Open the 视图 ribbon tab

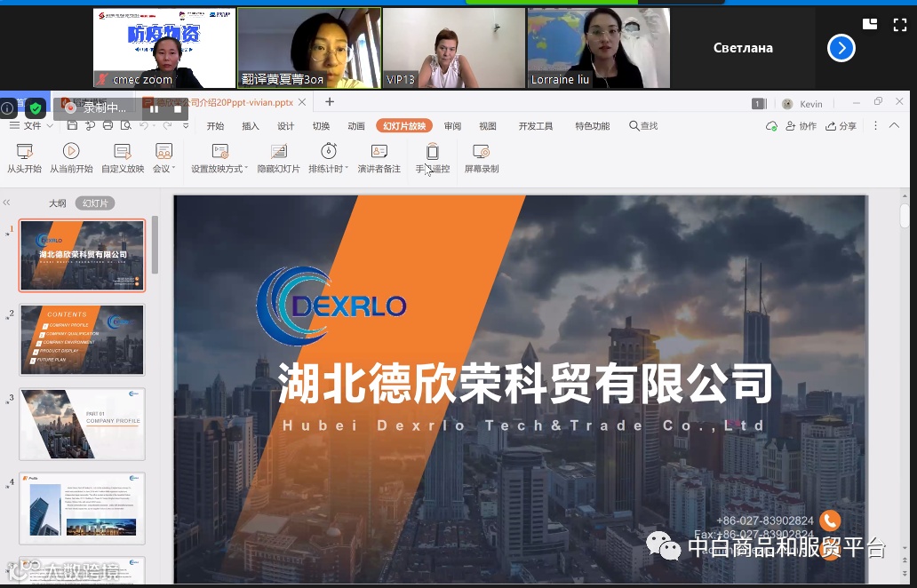pyautogui.click(x=487, y=125)
